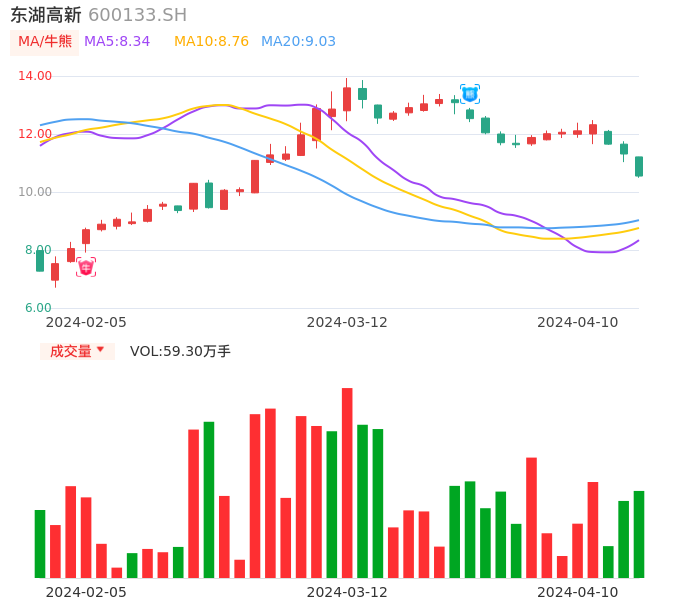The width and height of the screenshot is (686, 606).
Task: Click the 2024-02-05 date label on price chart
Action: [x=86, y=322]
